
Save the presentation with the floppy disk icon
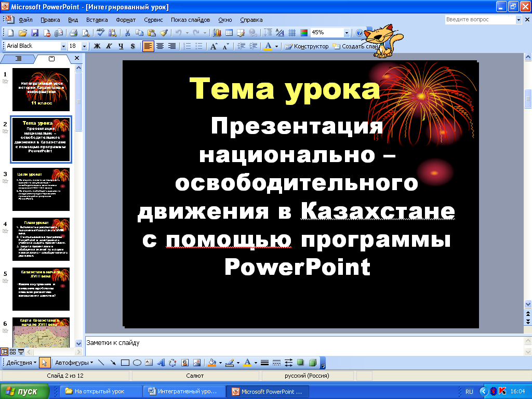(x=35, y=33)
